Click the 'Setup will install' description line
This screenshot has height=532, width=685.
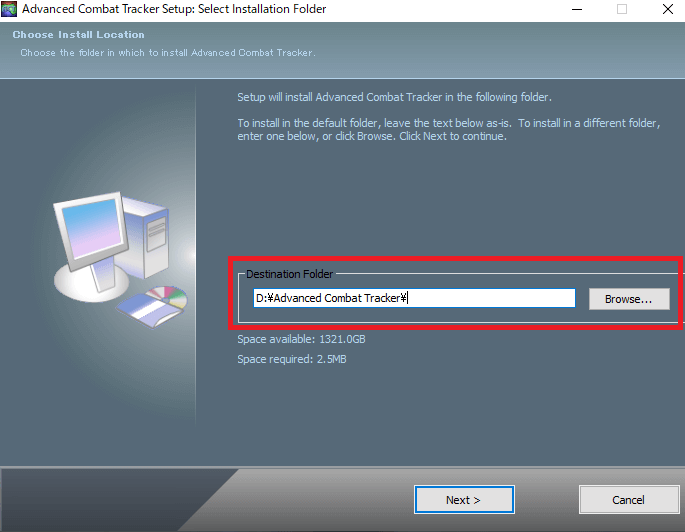(394, 97)
